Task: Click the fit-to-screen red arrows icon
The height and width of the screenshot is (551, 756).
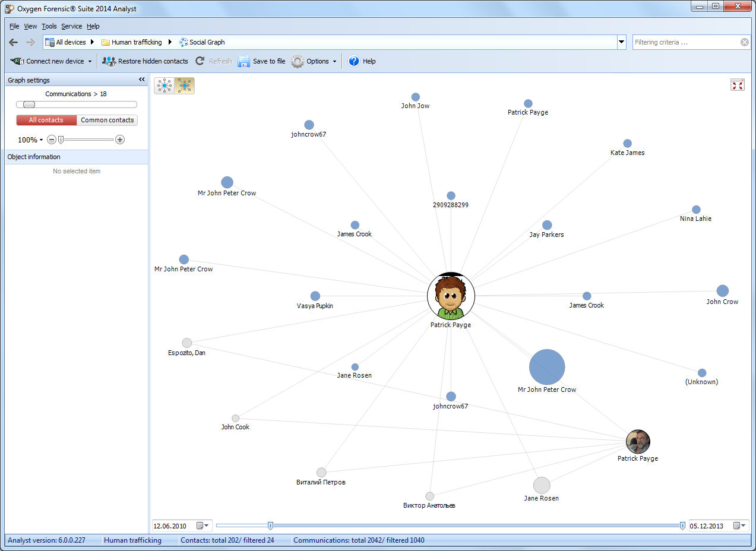Action: click(x=738, y=85)
